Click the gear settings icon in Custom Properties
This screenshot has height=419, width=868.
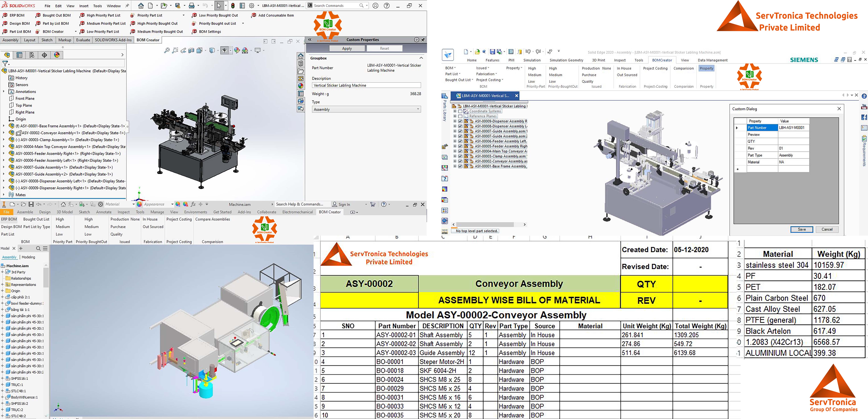coord(416,40)
